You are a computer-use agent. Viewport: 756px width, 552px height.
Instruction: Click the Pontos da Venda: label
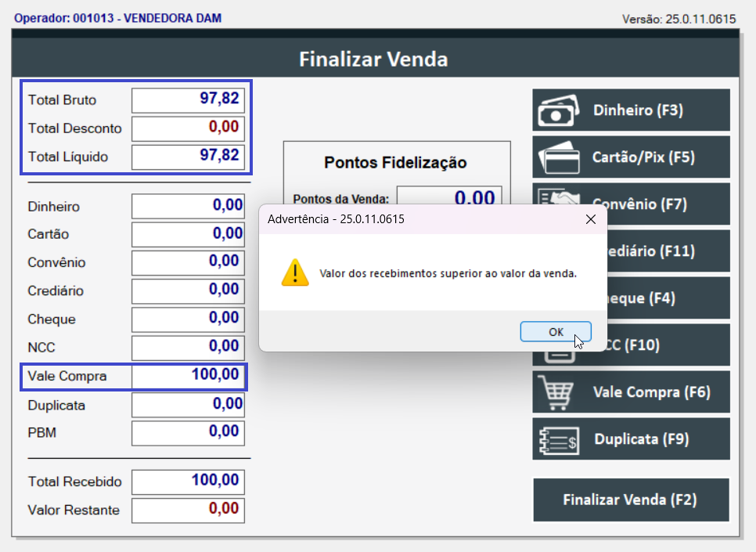[341, 199]
